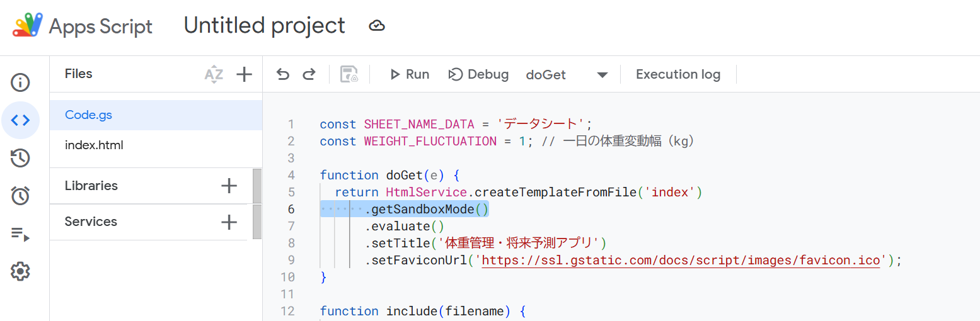Open the Overview info icon in sidebar
Viewport: 980px width, 321px height.
click(20, 82)
